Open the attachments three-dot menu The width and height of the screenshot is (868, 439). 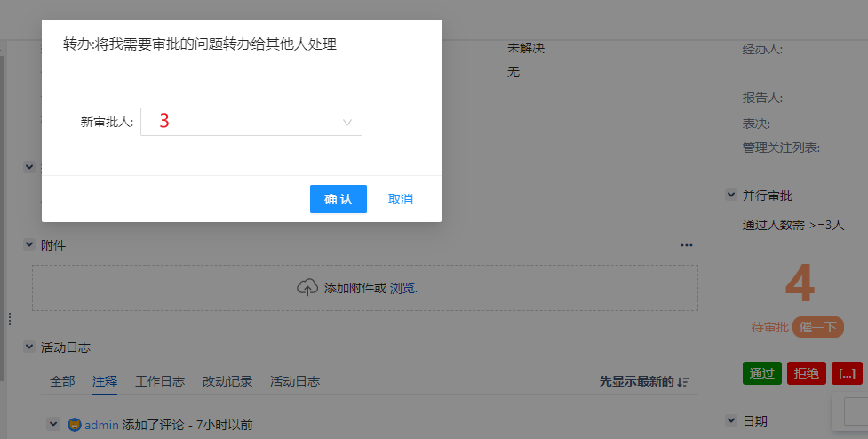tap(686, 245)
